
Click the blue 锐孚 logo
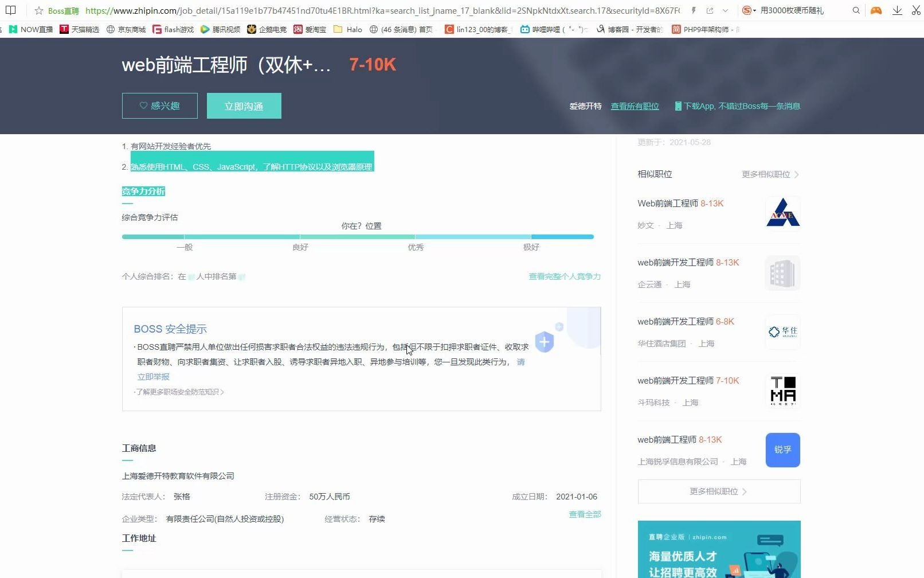[x=782, y=450]
